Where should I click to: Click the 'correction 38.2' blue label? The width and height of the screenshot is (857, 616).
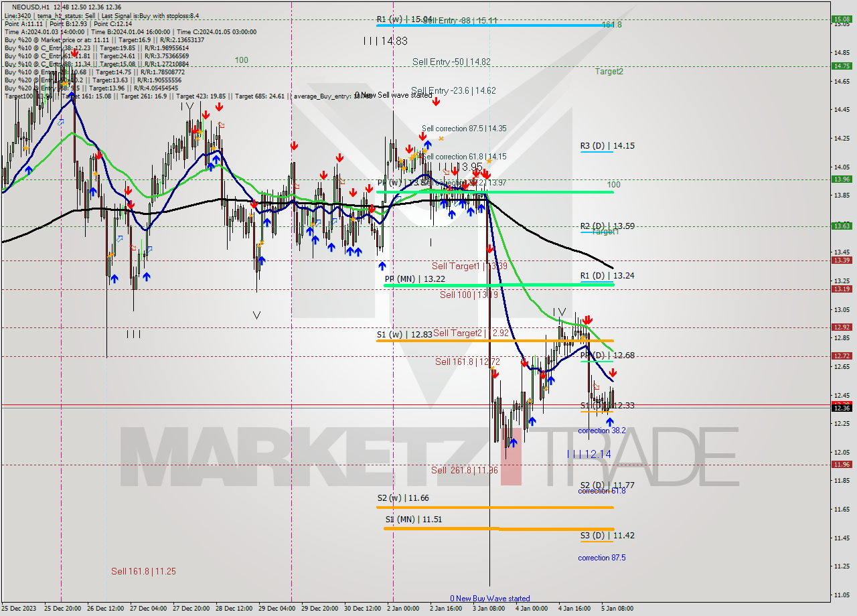pyautogui.click(x=602, y=431)
